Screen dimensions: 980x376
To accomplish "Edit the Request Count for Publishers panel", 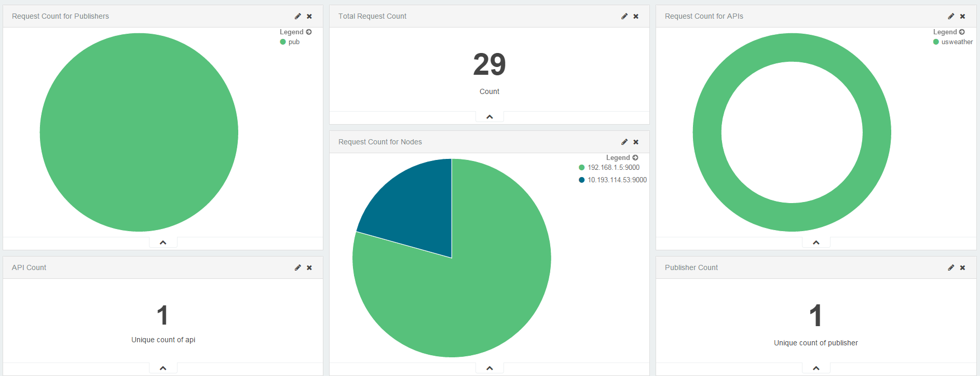I will 298,17.
